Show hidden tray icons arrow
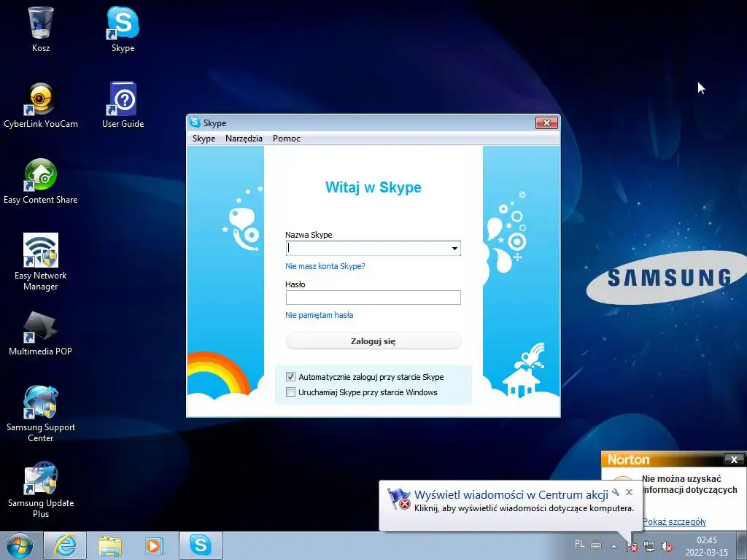This screenshot has width=747, height=560. pos(614,546)
